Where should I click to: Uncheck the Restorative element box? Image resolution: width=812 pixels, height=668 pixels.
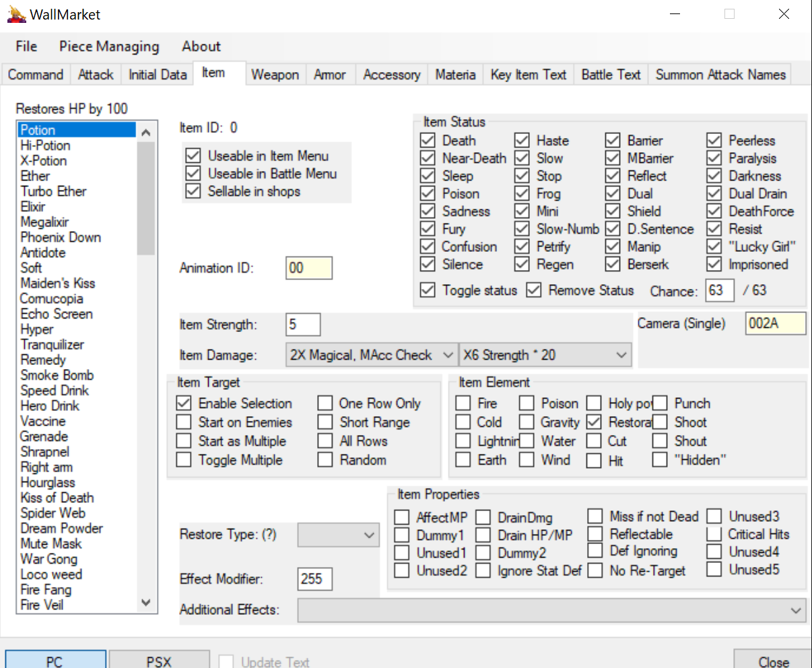pyautogui.click(x=594, y=422)
